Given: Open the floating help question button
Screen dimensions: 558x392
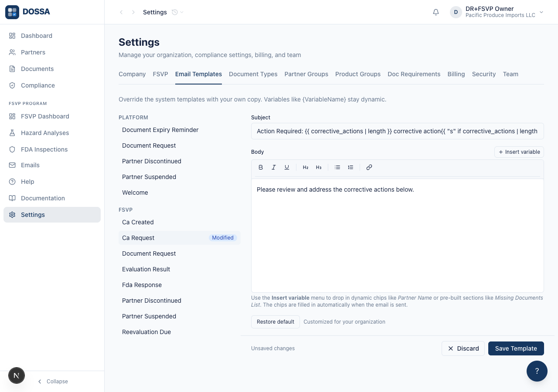Looking at the screenshot, I should 537,371.
